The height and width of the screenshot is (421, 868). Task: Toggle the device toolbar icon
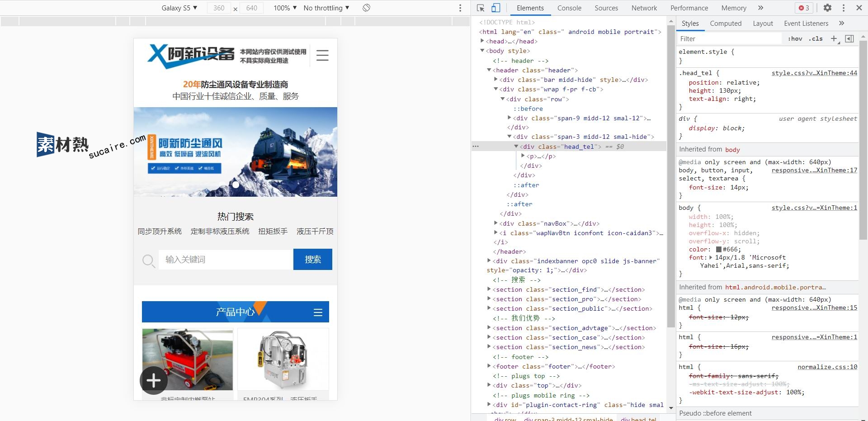(496, 8)
